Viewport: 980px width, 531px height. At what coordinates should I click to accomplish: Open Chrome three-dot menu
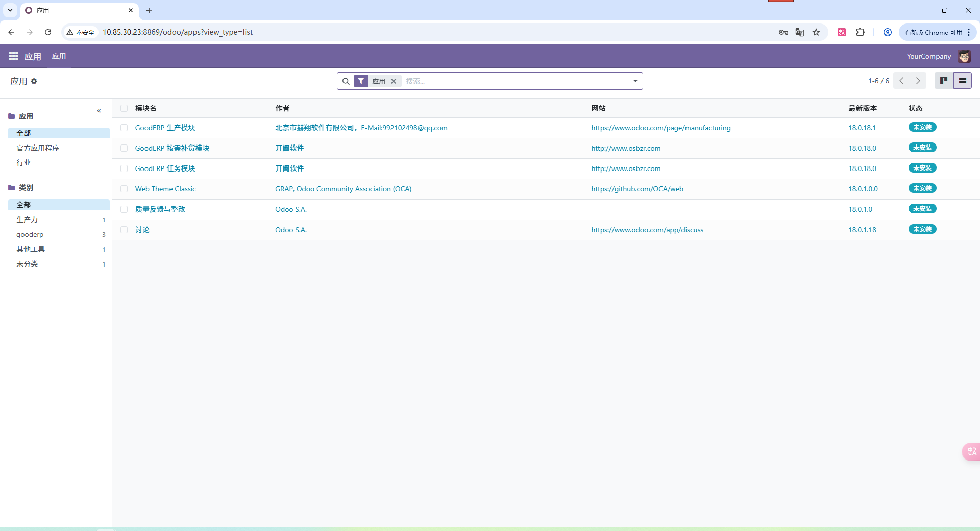point(968,32)
